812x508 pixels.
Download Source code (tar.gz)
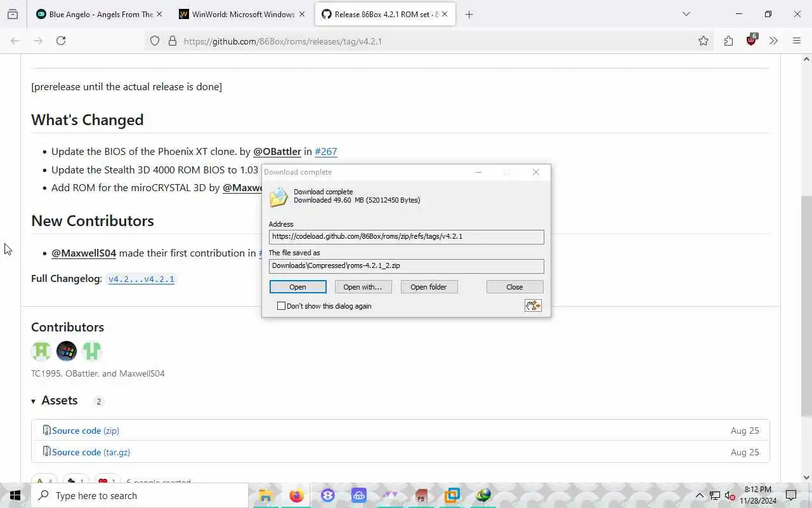coord(91,452)
